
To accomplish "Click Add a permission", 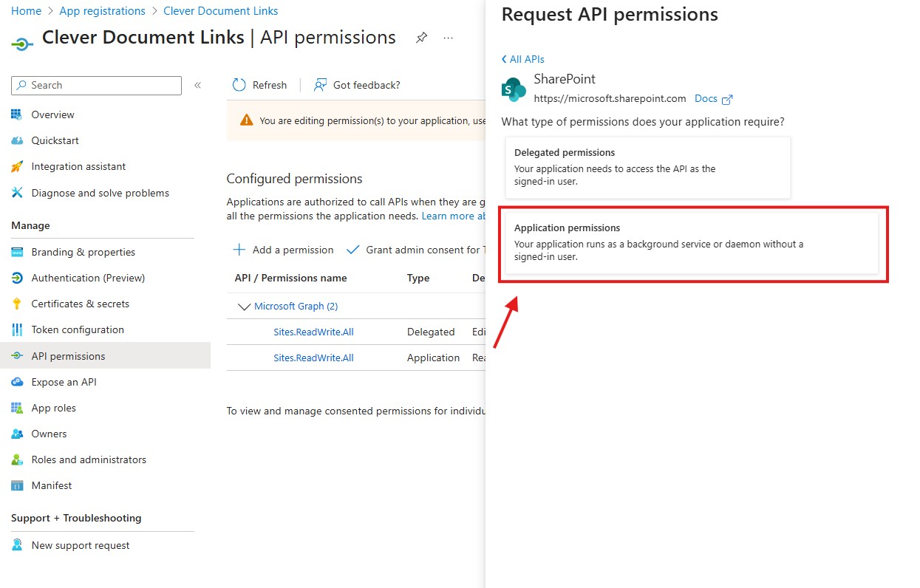I will [284, 250].
